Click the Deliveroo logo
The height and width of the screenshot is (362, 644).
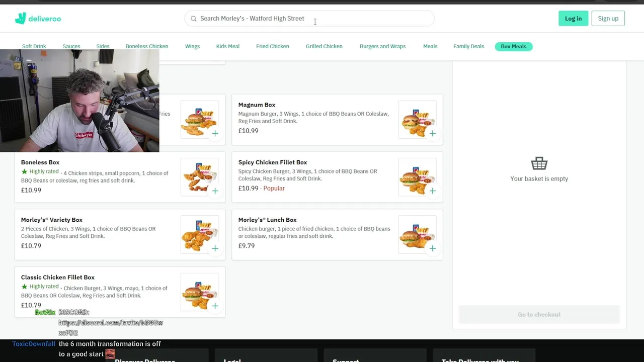tap(38, 19)
